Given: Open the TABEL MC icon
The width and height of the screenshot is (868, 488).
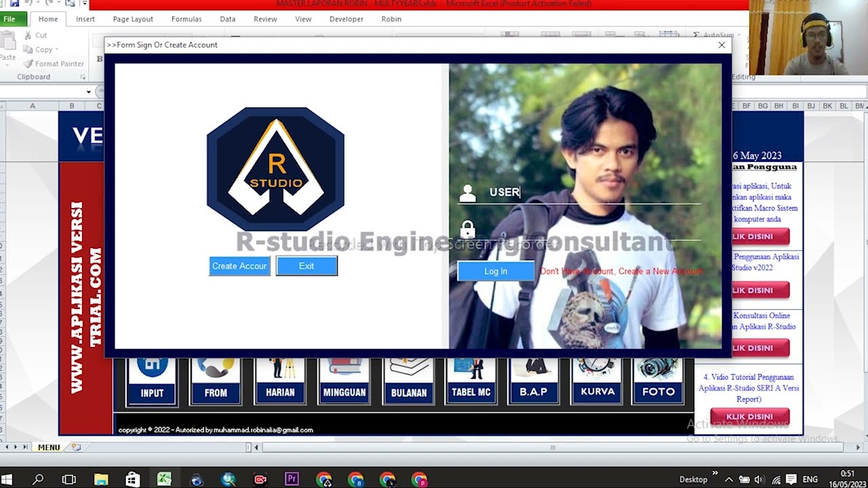Looking at the screenshot, I should point(471,381).
